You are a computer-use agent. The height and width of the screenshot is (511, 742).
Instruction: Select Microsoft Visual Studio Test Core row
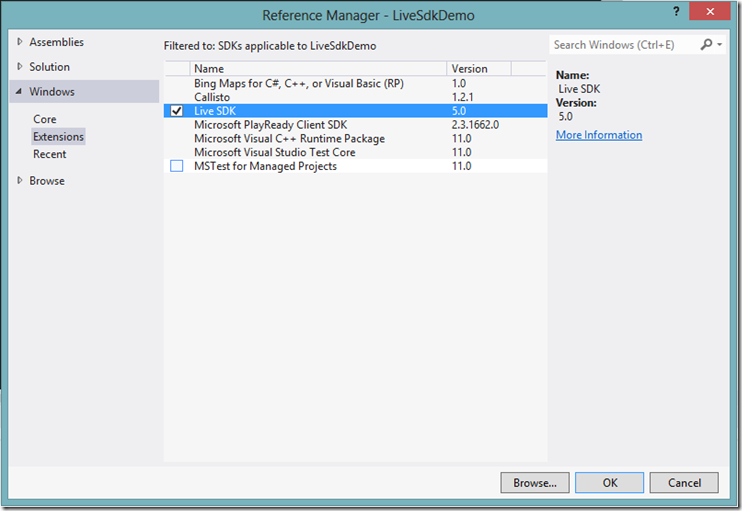(x=355, y=152)
